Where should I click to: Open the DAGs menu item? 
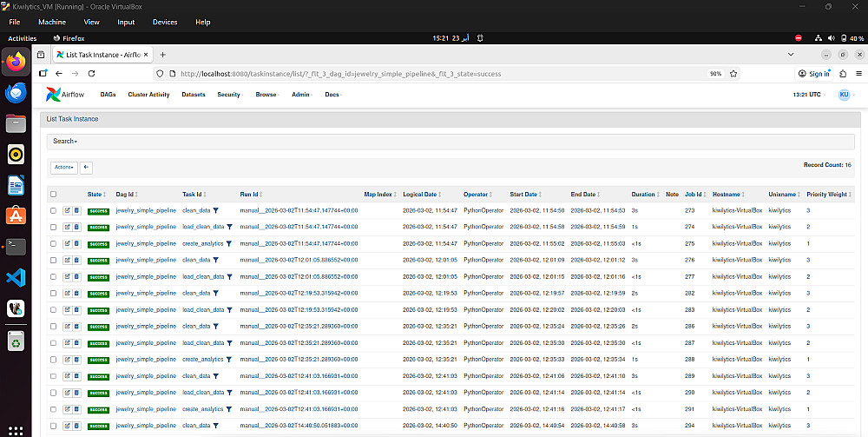tap(108, 95)
